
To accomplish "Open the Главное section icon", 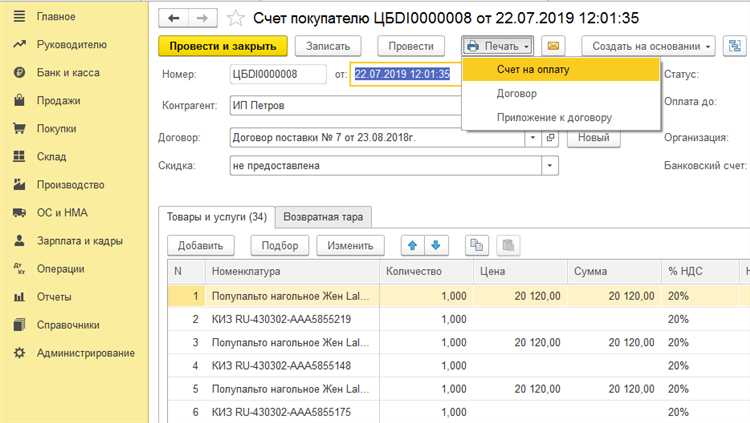I will pyautogui.click(x=19, y=17).
